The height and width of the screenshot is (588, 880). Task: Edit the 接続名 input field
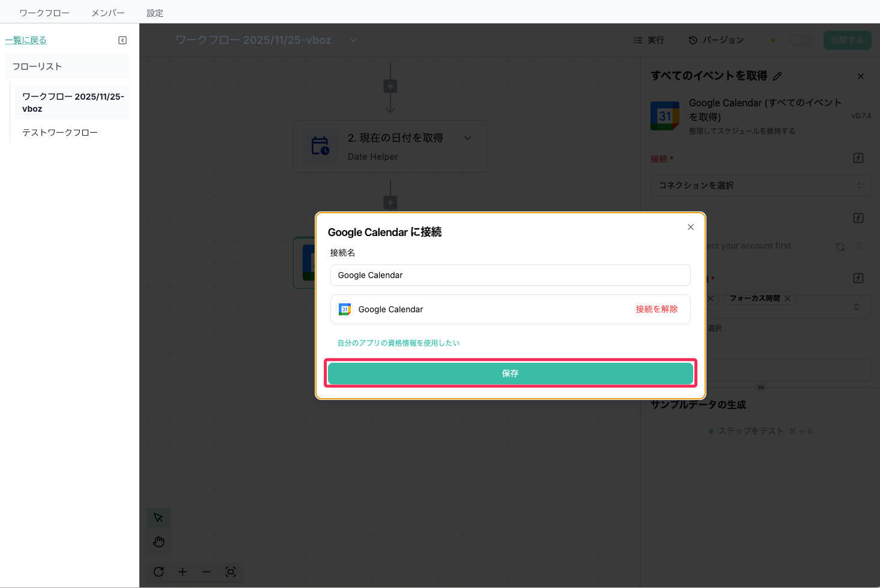coord(510,275)
